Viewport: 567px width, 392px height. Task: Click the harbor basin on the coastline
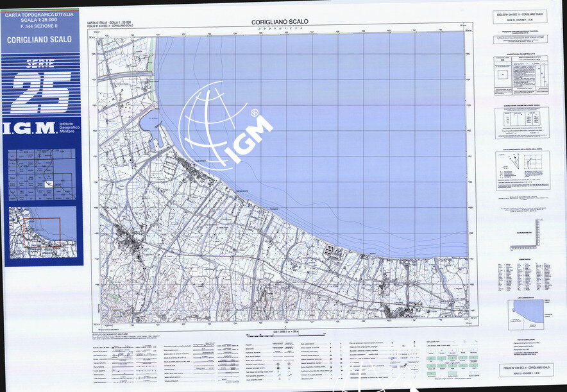154,132
